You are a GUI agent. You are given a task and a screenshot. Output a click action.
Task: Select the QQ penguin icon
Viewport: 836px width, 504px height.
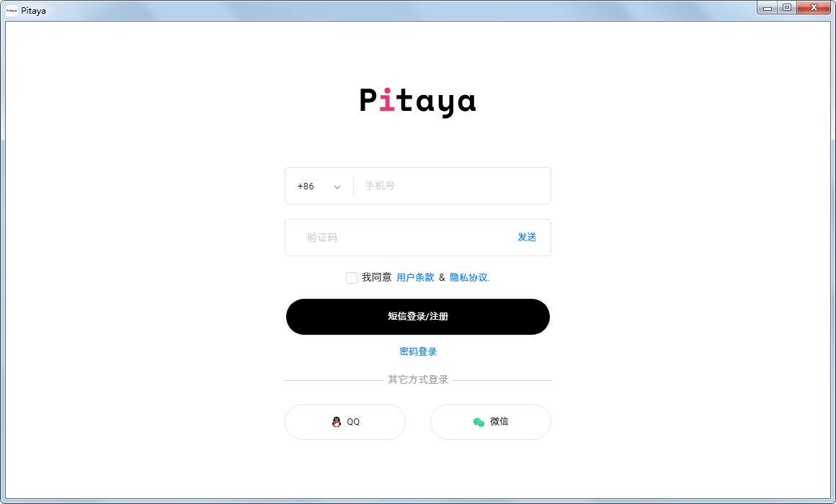click(336, 422)
